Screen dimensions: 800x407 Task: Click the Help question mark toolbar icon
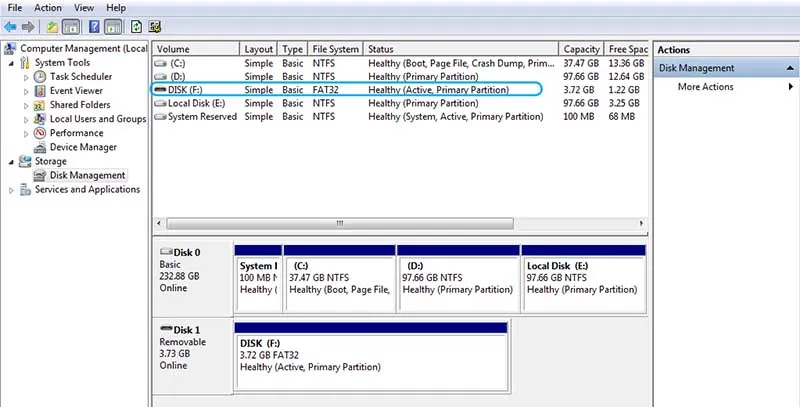93,26
